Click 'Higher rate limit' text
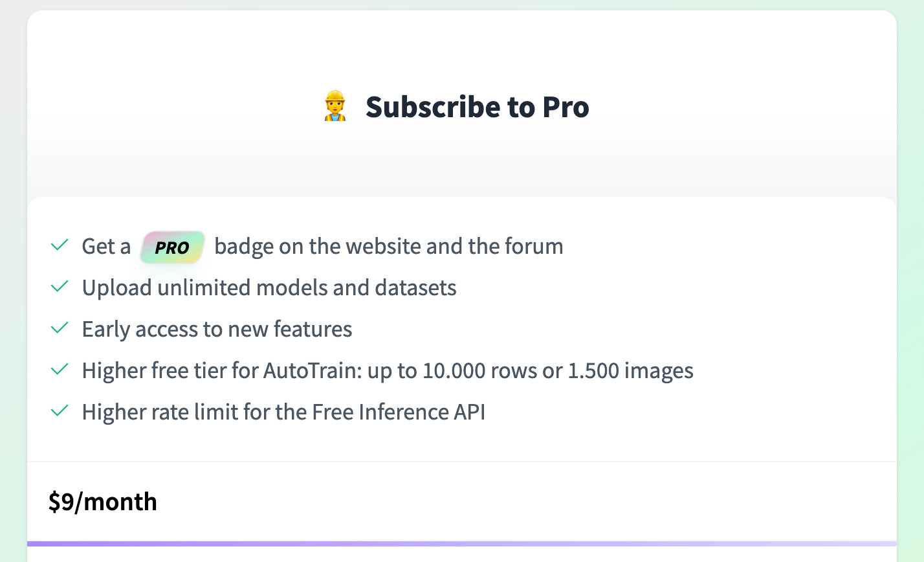924x562 pixels. click(160, 412)
